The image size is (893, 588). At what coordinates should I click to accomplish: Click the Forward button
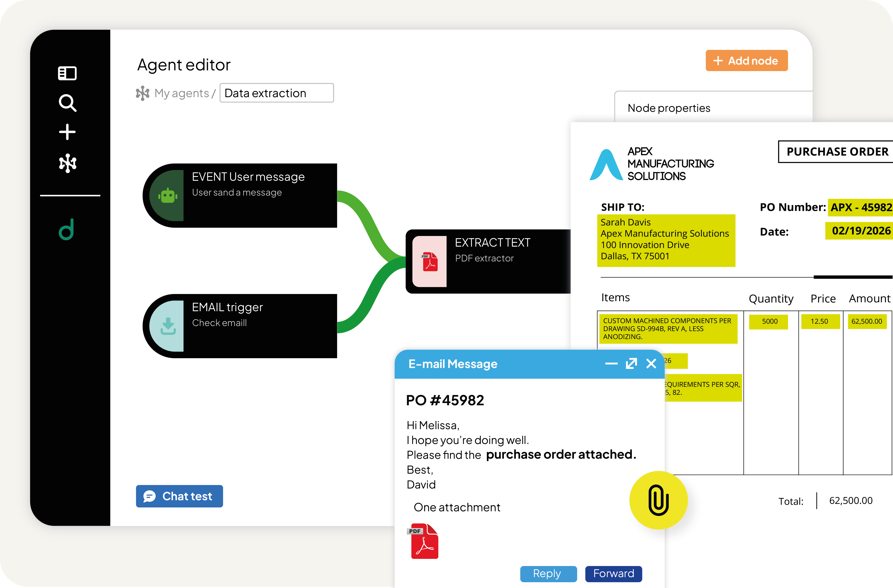point(614,574)
